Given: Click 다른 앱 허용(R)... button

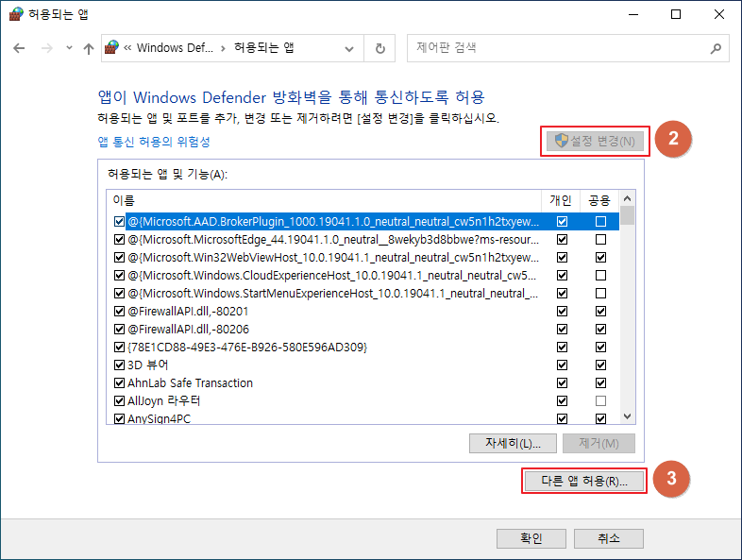Looking at the screenshot, I should (x=584, y=481).
